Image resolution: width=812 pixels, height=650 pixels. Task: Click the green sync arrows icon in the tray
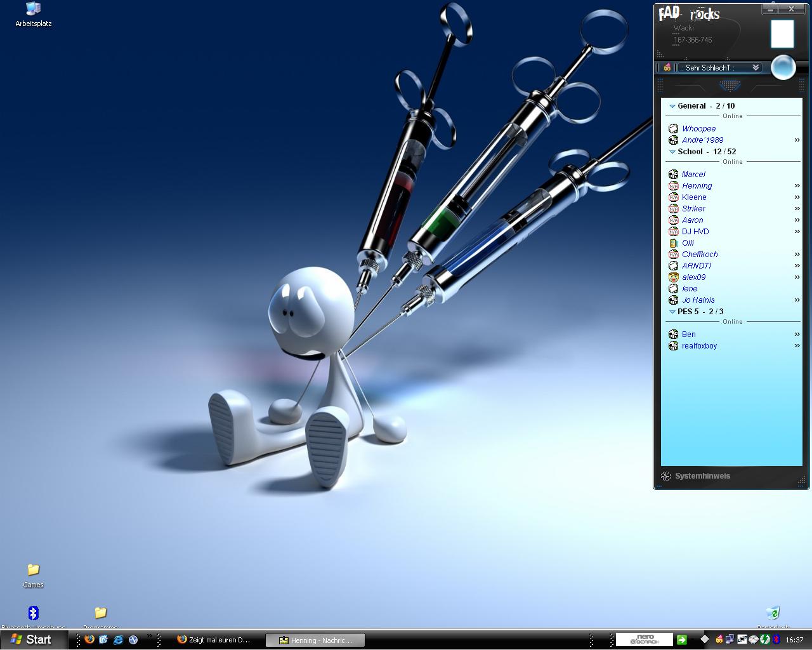tap(764, 639)
